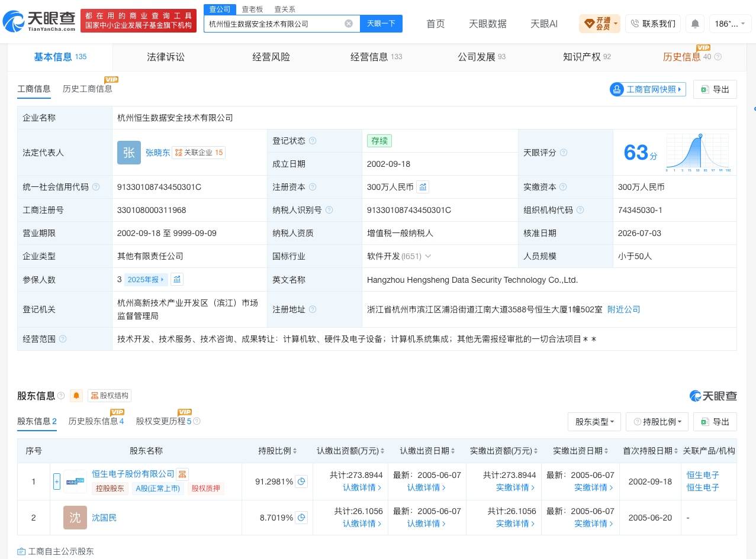Open 关联企业 15 badge
The image size is (756, 559).
tap(199, 153)
